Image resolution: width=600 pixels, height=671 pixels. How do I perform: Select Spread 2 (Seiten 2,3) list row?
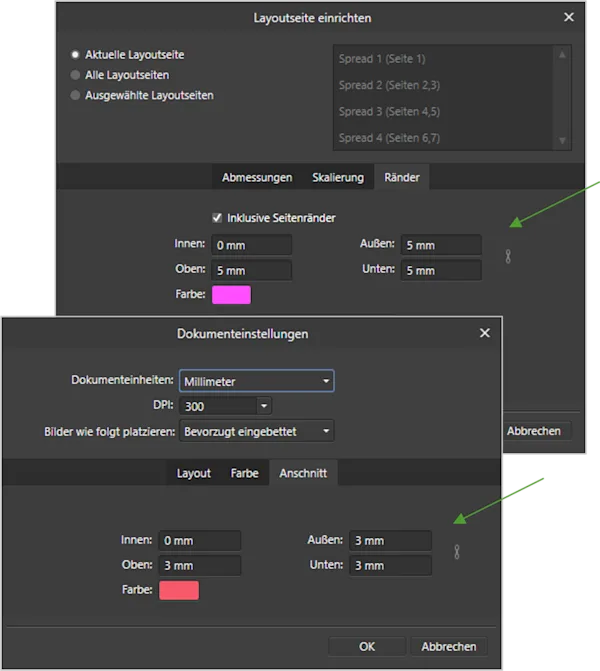click(443, 85)
